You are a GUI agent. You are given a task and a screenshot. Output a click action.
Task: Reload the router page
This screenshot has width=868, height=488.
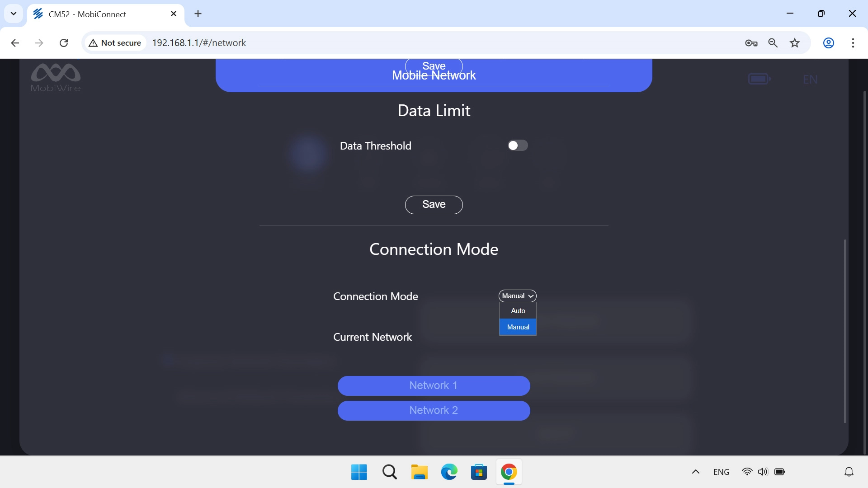64,43
